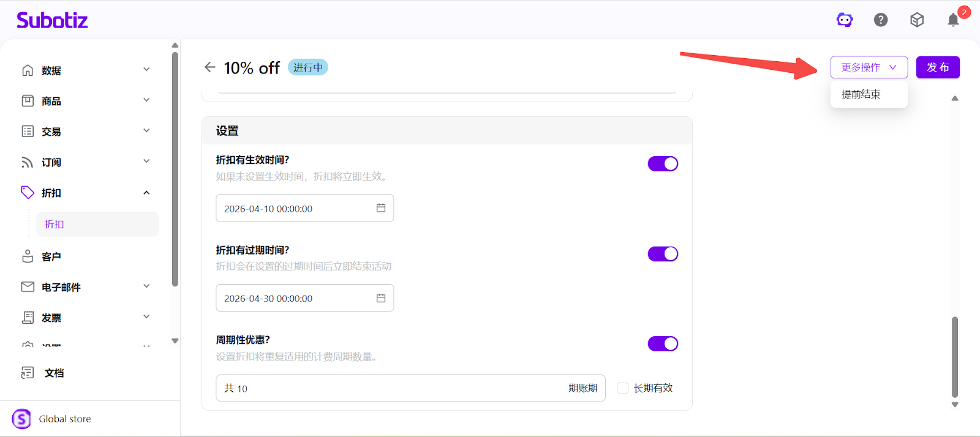980x437 pixels.
Task: Expand the 数据 sidebar menu
Action: tap(86, 70)
